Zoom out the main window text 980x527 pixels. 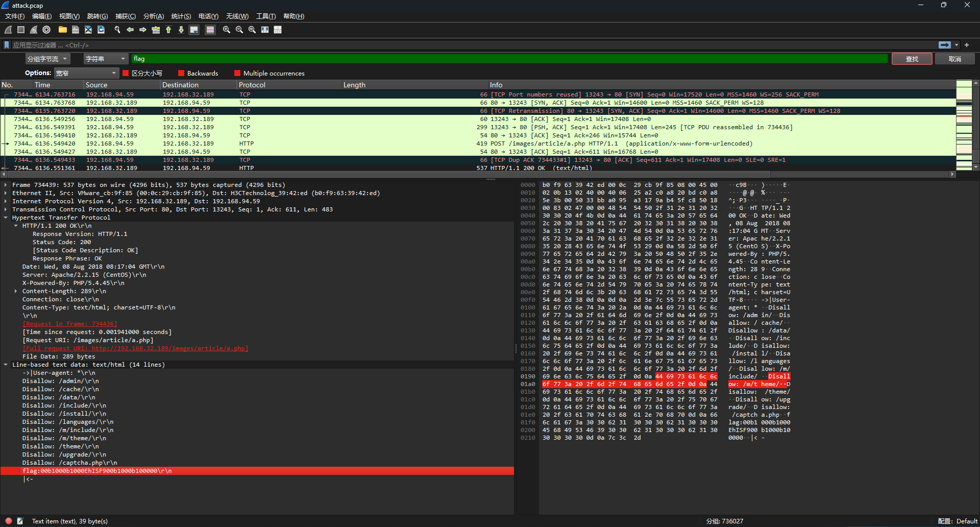click(x=239, y=30)
